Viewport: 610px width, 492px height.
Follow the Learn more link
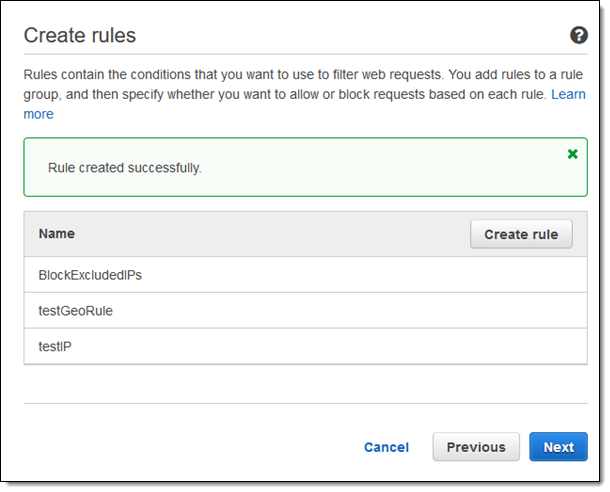[x=568, y=94]
